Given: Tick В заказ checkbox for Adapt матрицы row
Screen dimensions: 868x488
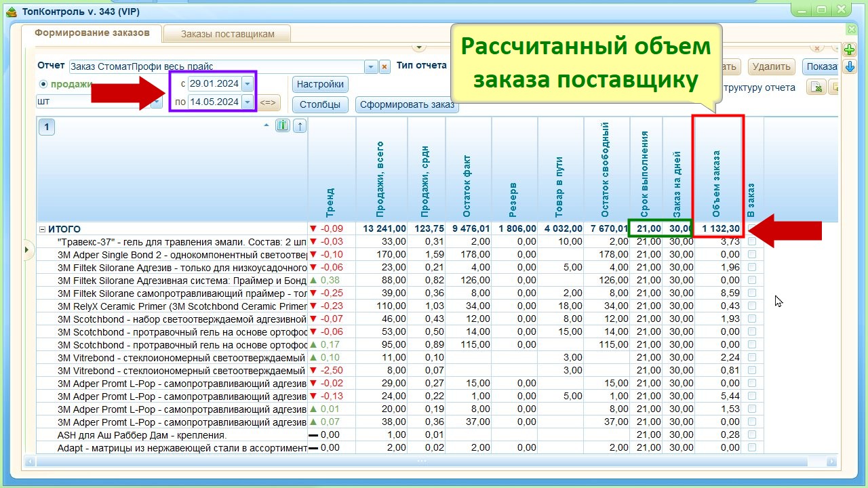Looking at the screenshot, I should click(x=751, y=447).
